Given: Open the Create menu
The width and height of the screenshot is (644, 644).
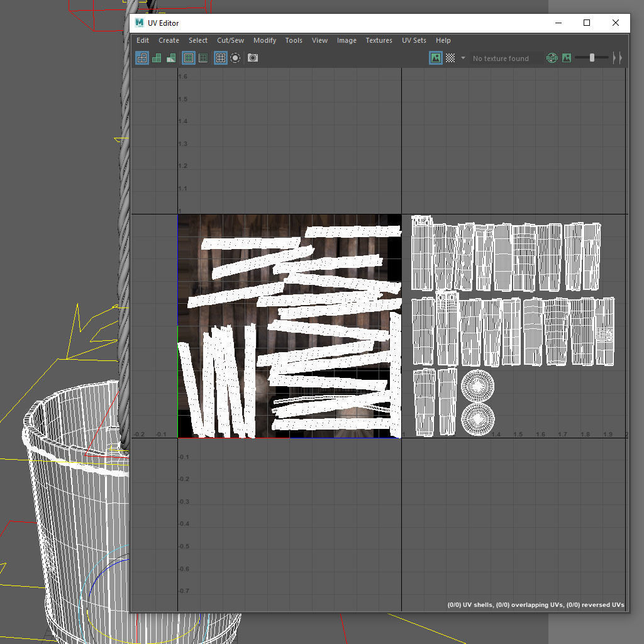Looking at the screenshot, I should coord(169,40).
